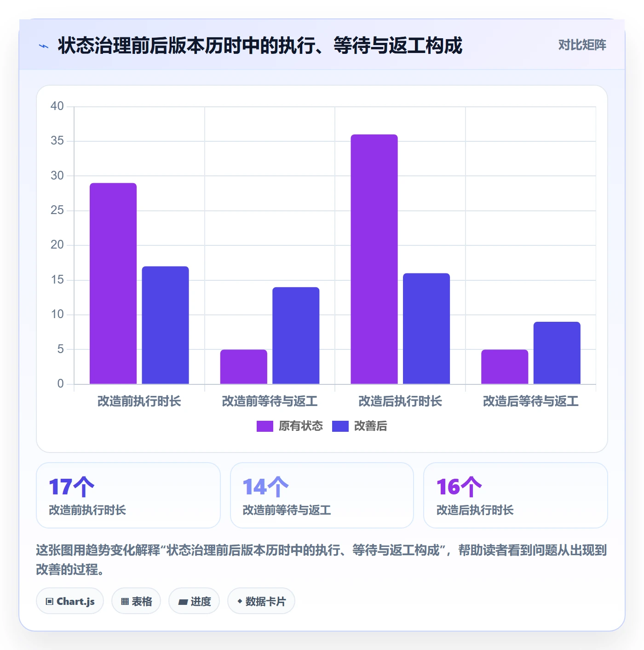Select the 数据卡片 tag chip
This screenshot has height=650, width=644.
point(261,601)
